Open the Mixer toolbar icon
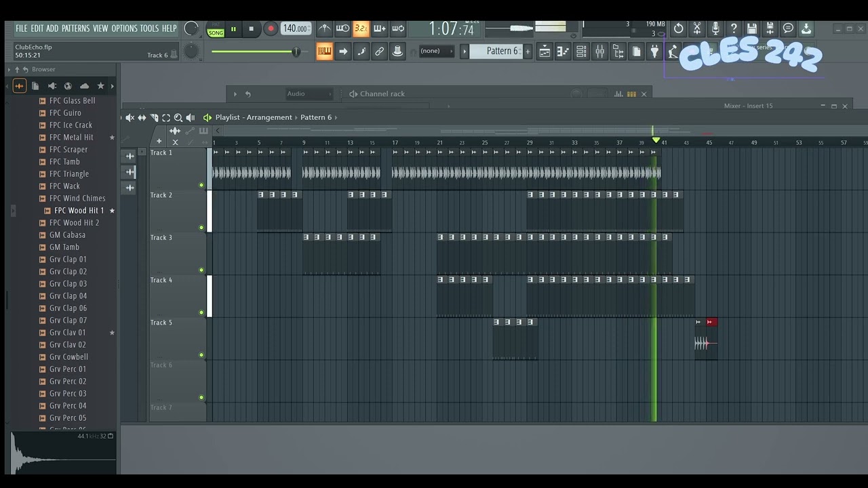This screenshot has height=488, width=868. (x=599, y=52)
